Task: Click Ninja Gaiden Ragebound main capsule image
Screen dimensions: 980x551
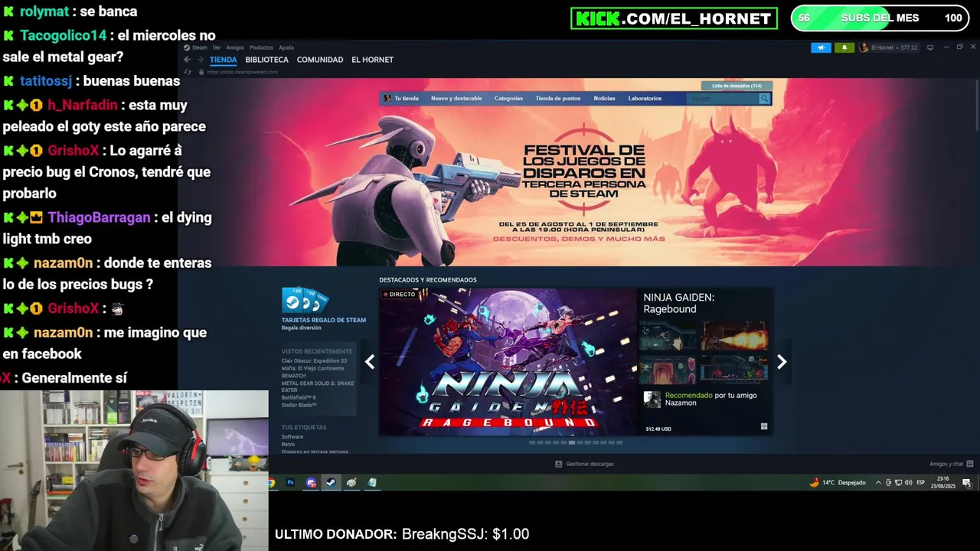Action: click(x=508, y=362)
